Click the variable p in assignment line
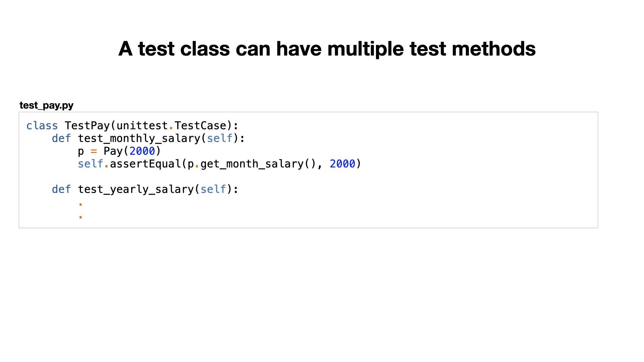The height and width of the screenshot is (362, 644). (x=81, y=152)
